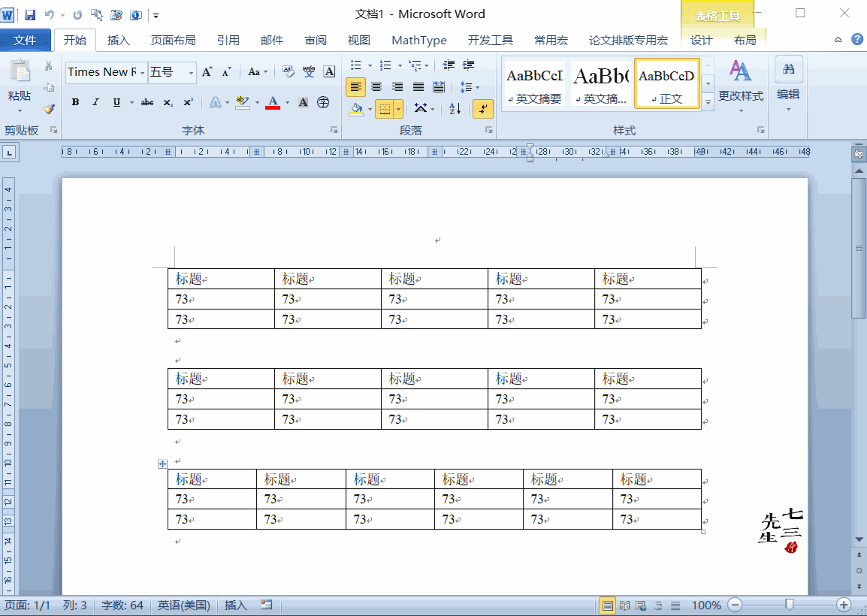Toggle Bold formatting
The image size is (867, 616).
75,102
